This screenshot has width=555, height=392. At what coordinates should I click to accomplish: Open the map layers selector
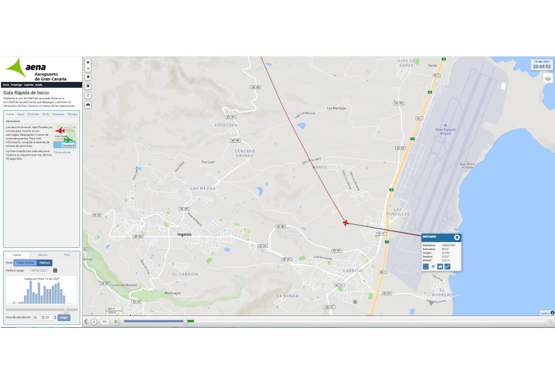(548, 79)
